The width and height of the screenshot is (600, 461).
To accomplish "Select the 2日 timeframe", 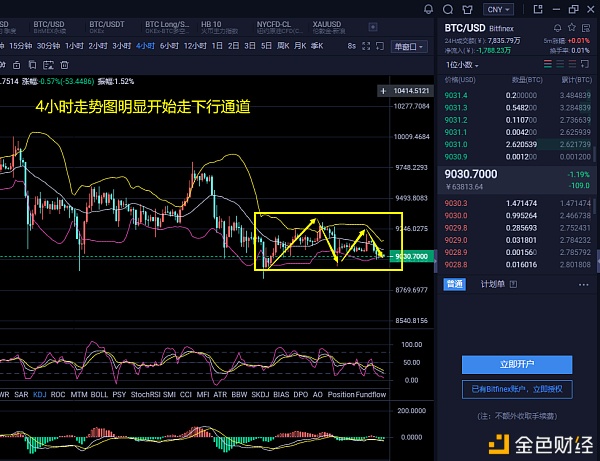I will click(x=233, y=46).
